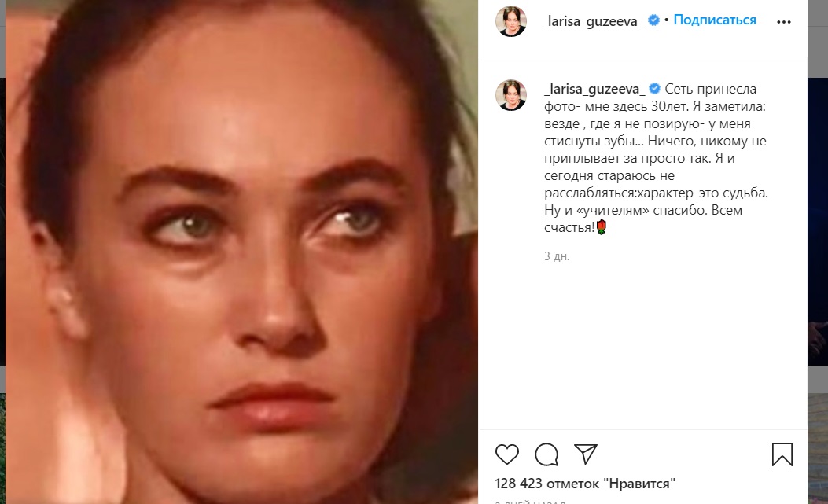Click the main post photo

point(241,252)
